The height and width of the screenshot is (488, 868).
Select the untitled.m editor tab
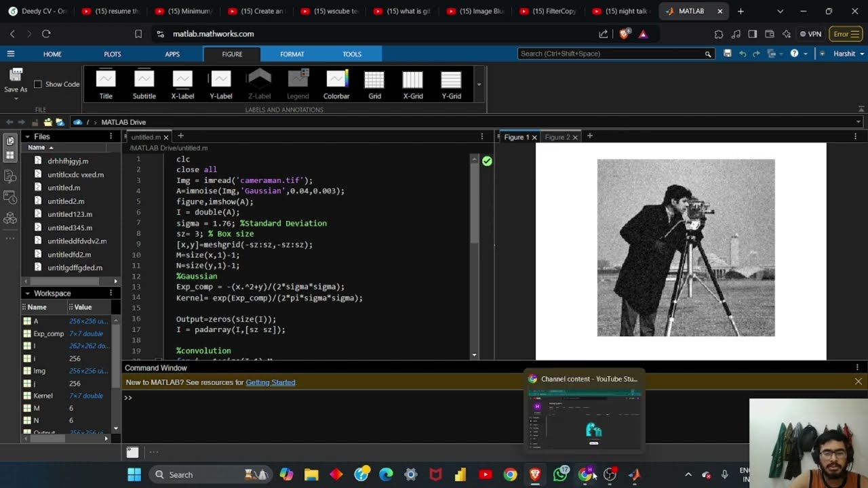(x=146, y=137)
